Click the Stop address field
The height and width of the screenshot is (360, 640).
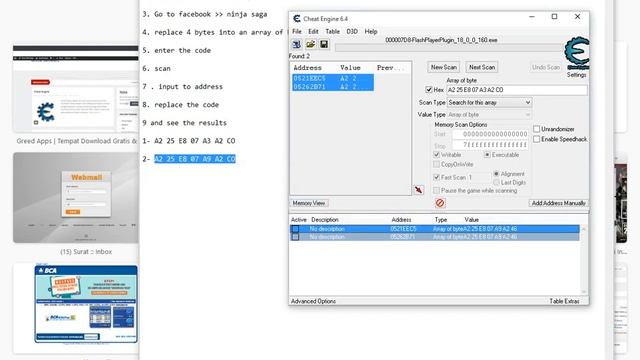[491, 145]
